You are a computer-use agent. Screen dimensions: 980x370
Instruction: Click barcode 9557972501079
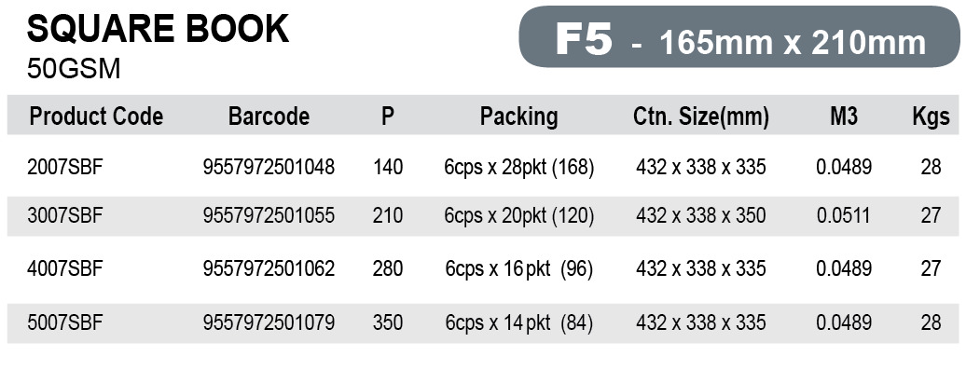(x=269, y=322)
